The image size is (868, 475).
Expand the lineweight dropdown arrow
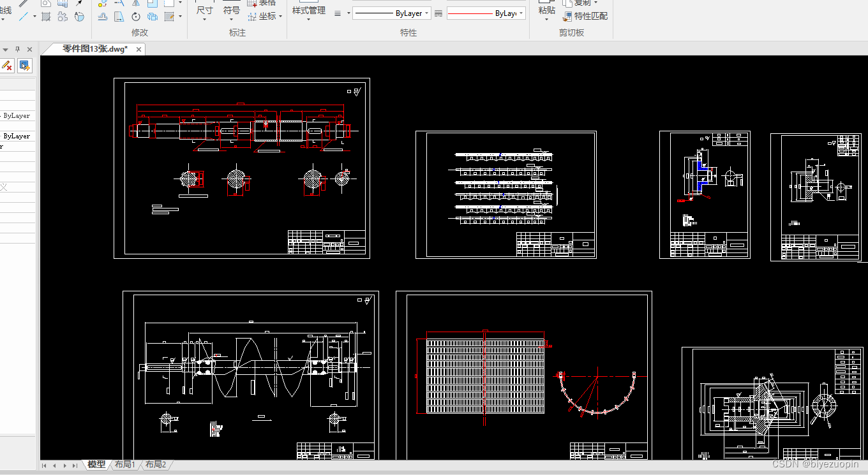[x=348, y=13]
